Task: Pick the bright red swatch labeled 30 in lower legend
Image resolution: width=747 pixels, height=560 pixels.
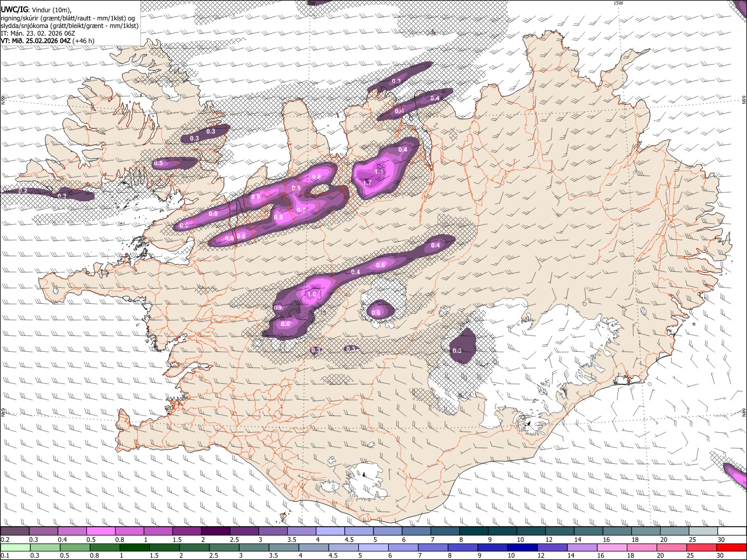Action: tap(731, 547)
